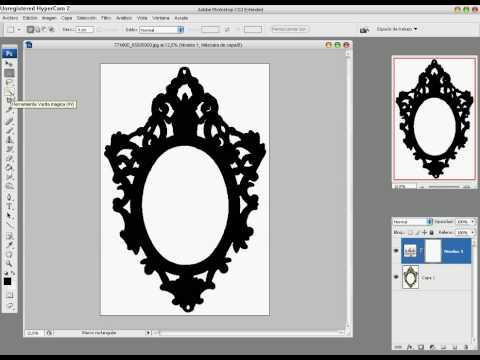Hide the Capa 1 layer

coord(396,277)
